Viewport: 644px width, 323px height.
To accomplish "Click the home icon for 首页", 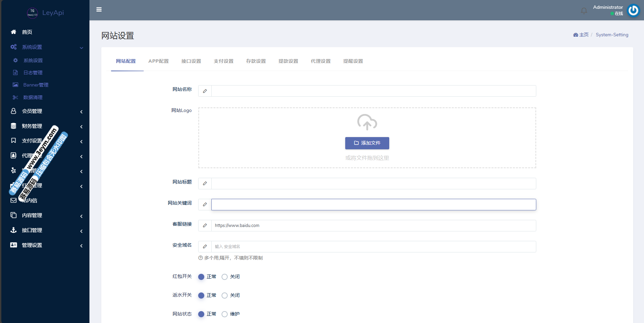I will [14, 32].
